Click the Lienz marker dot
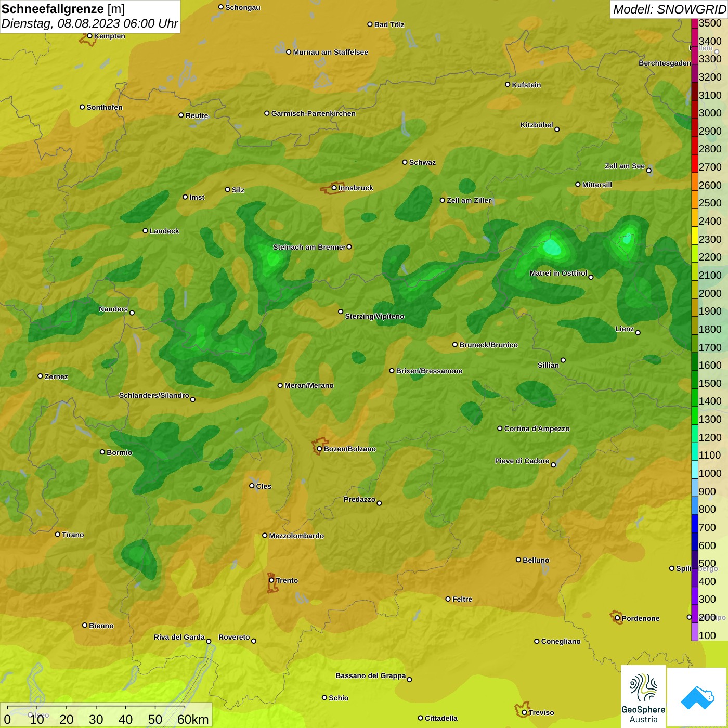The height and width of the screenshot is (728, 728). [x=638, y=333]
